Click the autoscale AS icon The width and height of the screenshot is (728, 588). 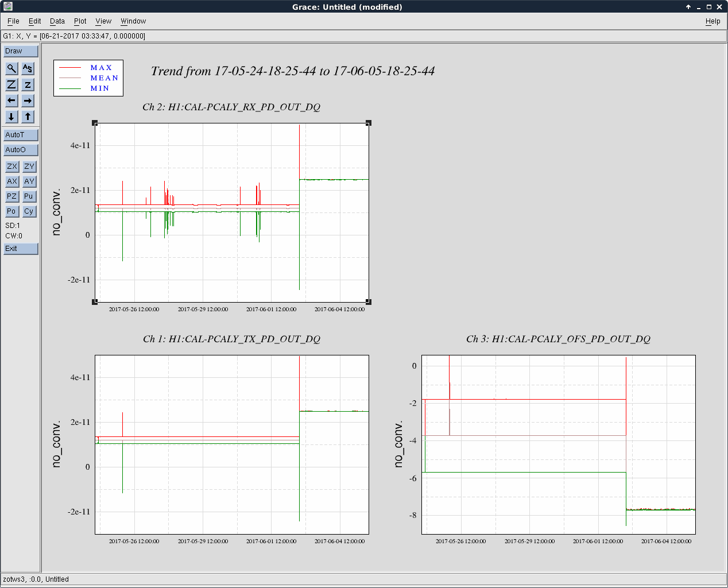click(x=28, y=68)
